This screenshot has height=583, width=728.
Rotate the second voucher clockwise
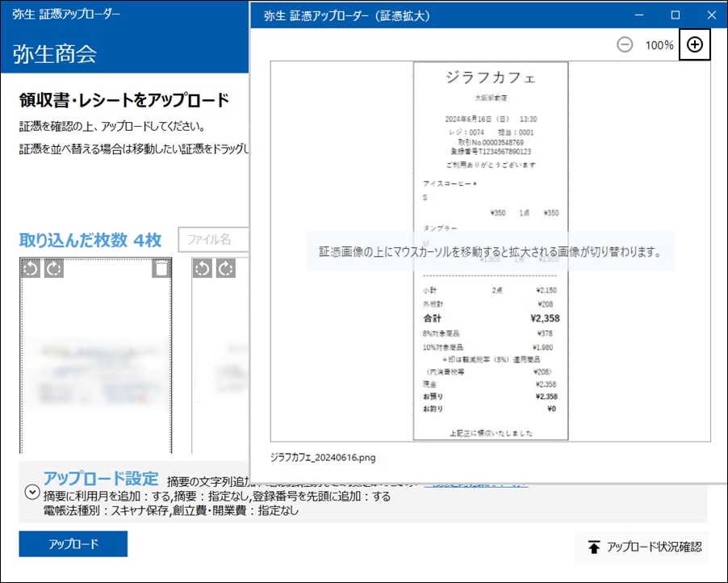(x=226, y=269)
